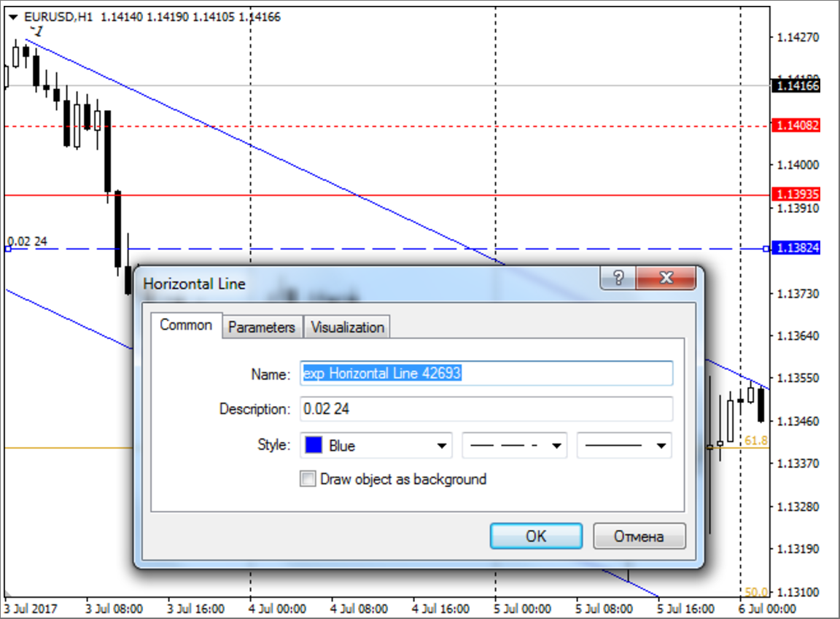Focus the Description field containing 0.02 24

point(486,409)
